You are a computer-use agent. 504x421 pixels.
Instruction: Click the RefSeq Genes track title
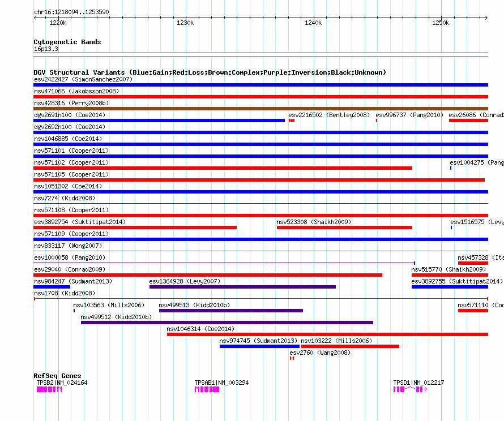pos(58,376)
